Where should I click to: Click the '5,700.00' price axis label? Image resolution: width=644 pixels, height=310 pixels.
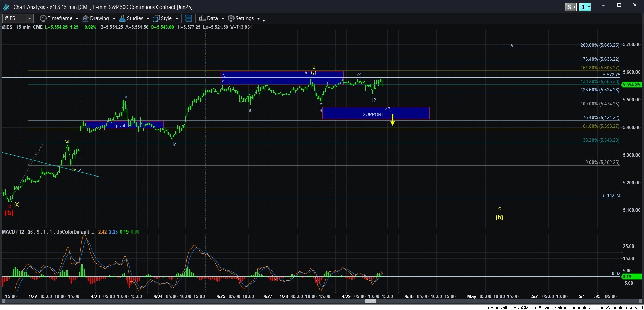coord(631,44)
